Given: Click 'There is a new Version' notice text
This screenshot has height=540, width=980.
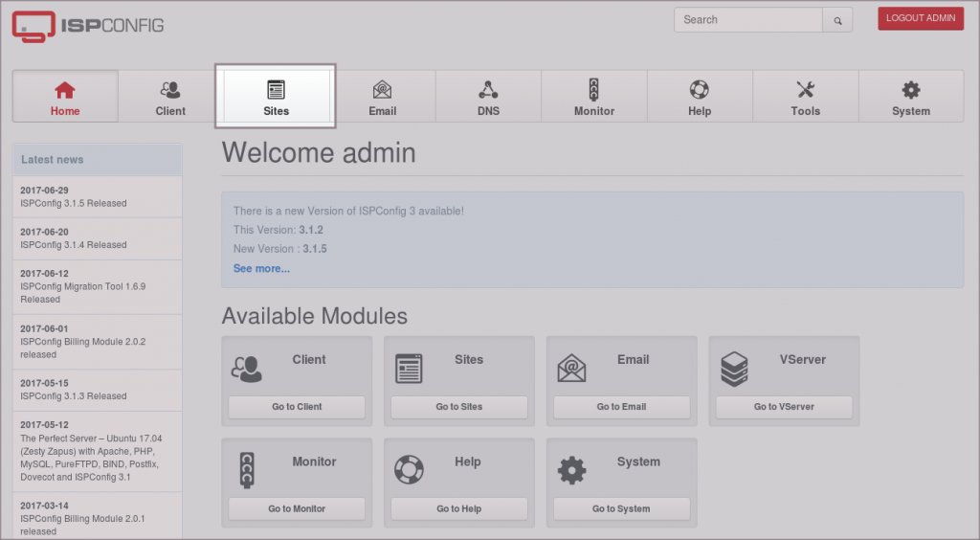Looking at the screenshot, I should (348, 212).
